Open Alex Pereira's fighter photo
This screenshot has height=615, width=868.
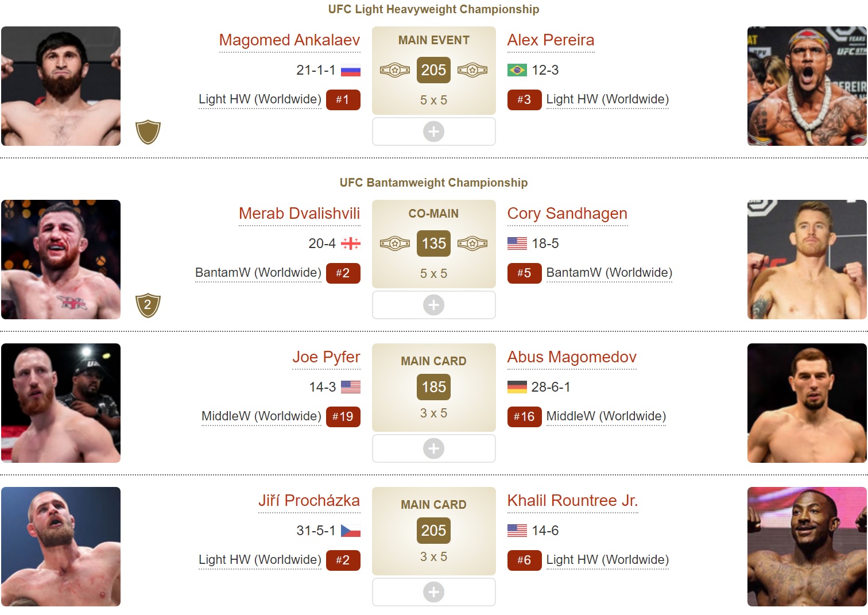[807, 86]
